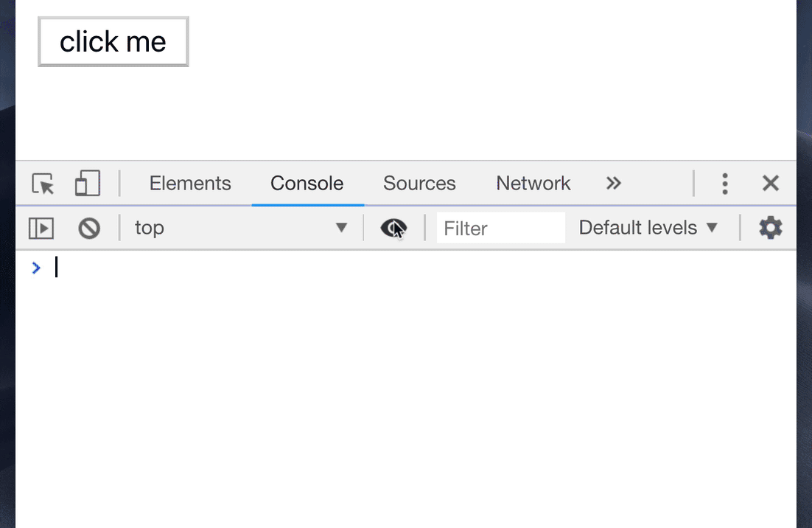Open the DevTools three-dot customize menu
This screenshot has width=812, height=528.
pos(725,184)
